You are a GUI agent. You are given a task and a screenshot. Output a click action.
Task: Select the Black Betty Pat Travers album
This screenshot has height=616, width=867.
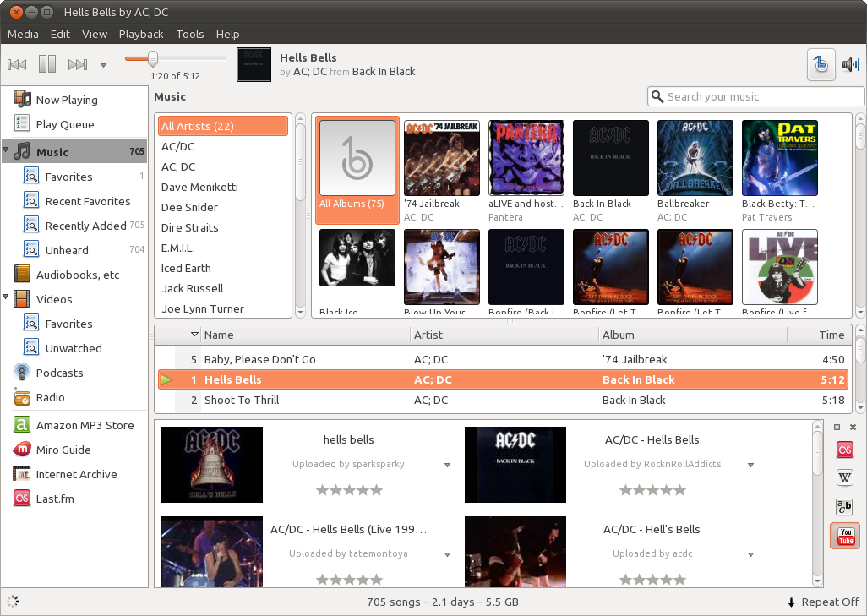tap(780, 158)
